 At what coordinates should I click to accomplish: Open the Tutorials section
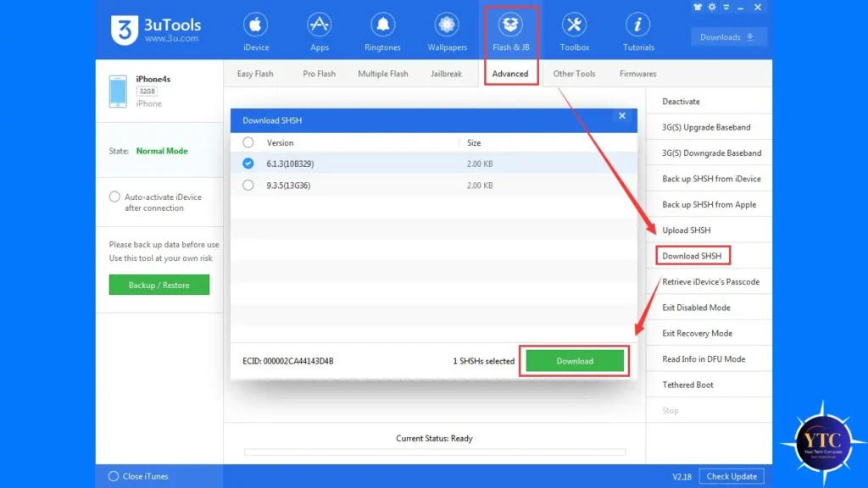coord(637,30)
